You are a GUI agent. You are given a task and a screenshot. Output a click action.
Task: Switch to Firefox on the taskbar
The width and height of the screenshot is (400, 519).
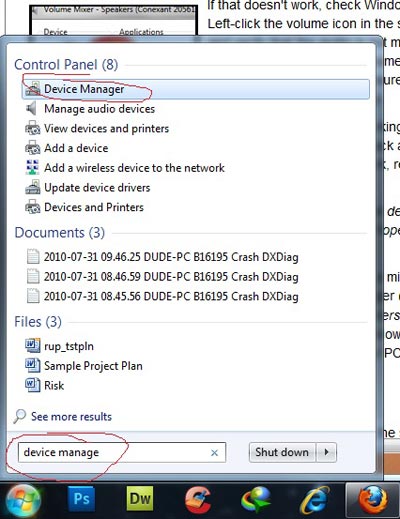[x=373, y=499]
